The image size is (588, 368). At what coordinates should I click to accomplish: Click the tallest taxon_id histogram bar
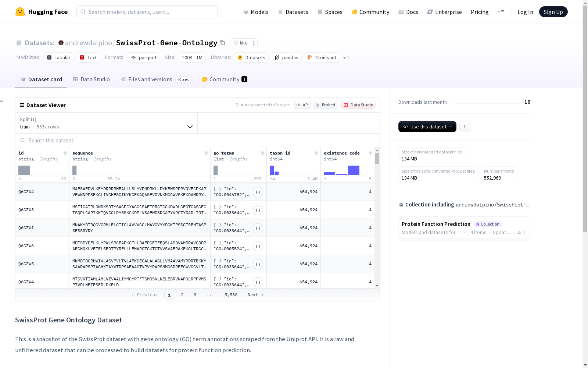[272, 170]
